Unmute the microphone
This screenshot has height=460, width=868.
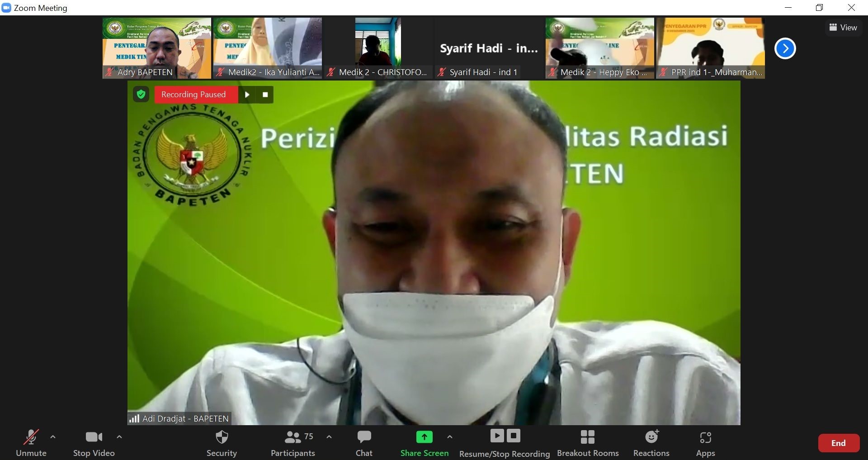31,443
